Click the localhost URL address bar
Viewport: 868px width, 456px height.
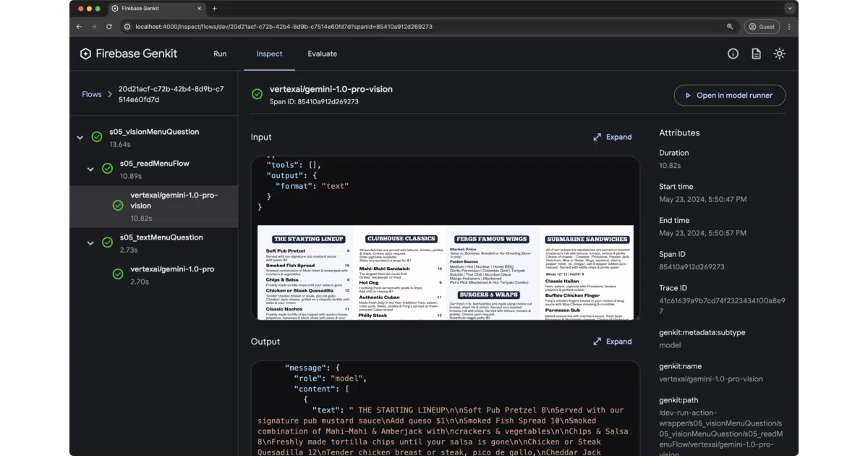coord(427,27)
